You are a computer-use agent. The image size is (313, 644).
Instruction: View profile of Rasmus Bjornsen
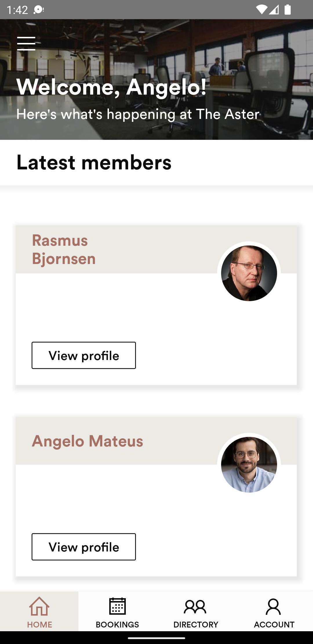pos(84,355)
